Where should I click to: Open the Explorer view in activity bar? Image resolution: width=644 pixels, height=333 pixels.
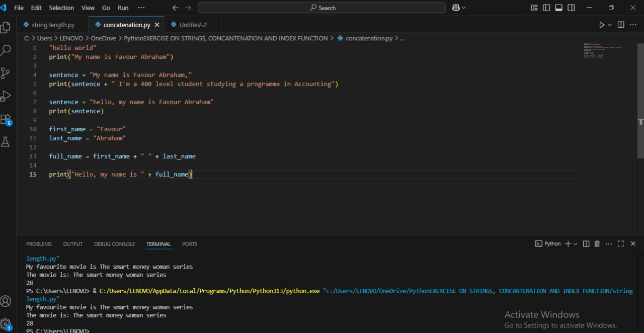click(6, 27)
